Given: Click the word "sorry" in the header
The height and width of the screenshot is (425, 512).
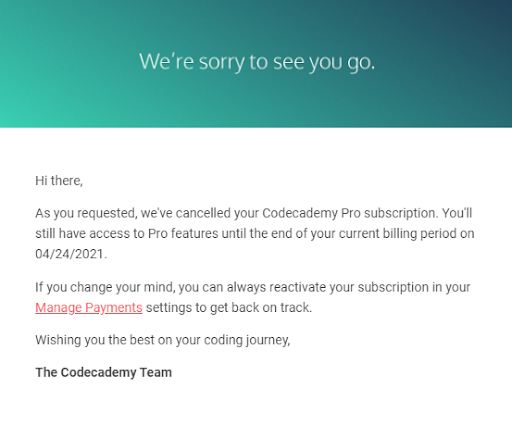Looking at the screenshot, I should click(221, 62).
